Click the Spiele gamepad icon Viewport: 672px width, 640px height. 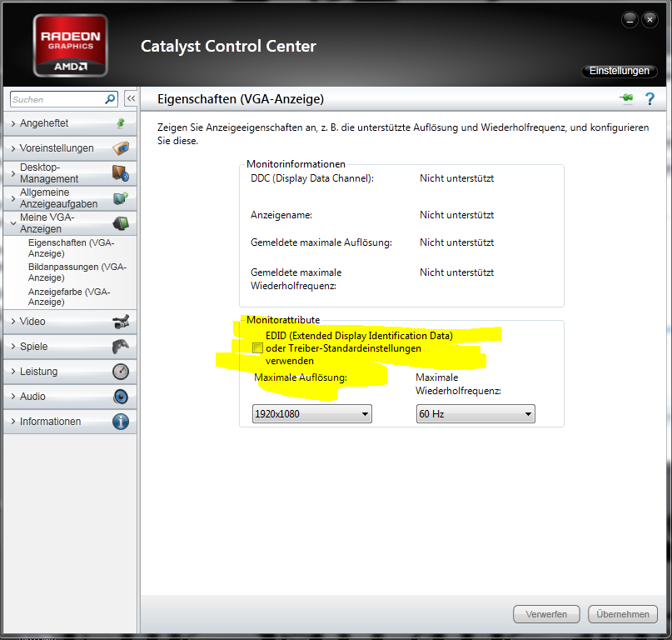click(x=121, y=346)
